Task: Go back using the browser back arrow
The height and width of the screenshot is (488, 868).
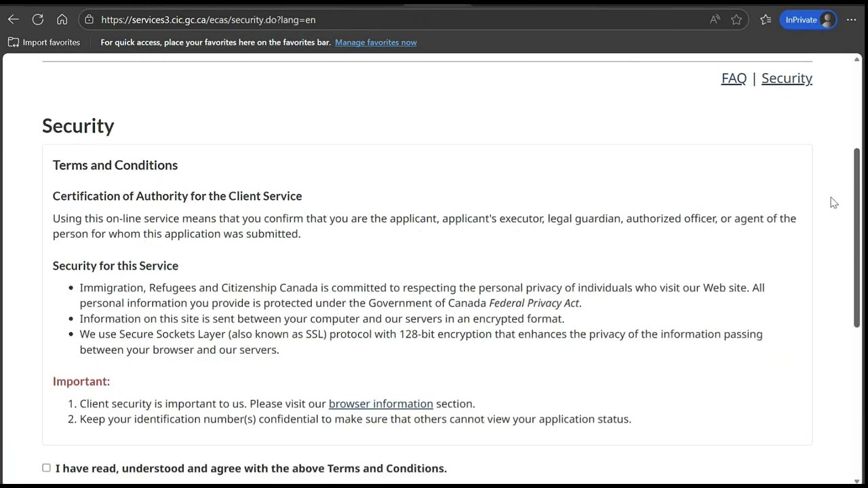Action: click(14, 20)
